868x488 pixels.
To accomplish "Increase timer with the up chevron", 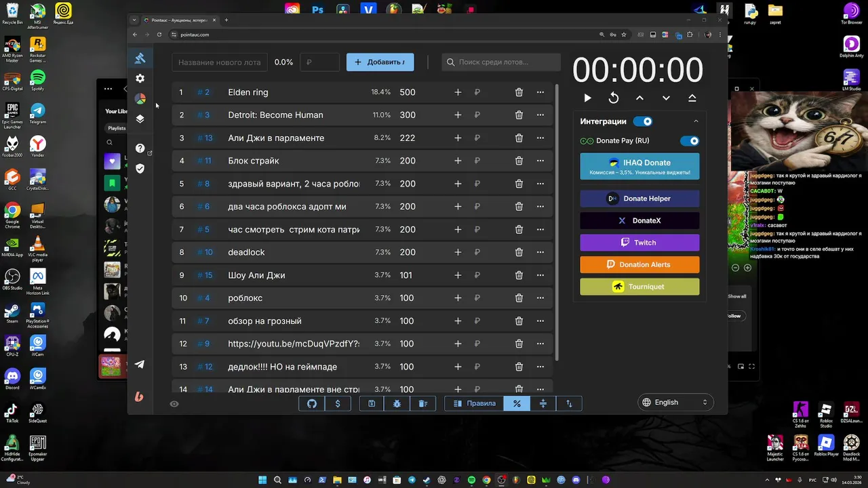I will pos(639,98).
